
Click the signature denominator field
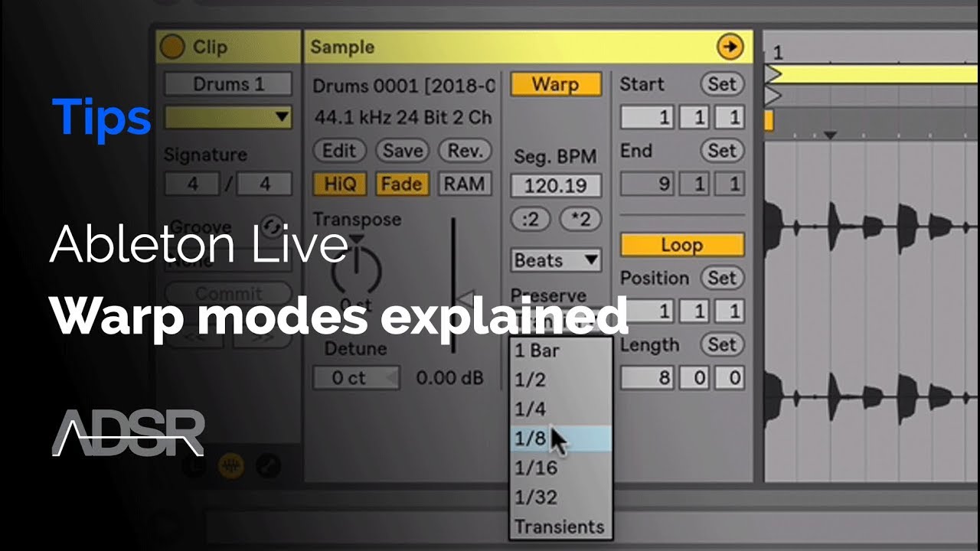[x=263, y=184]
